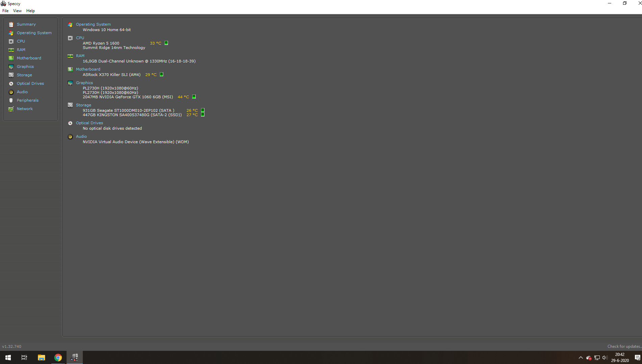The height and width of the screenshot is (364, 642).
Task: Click the Windows flag icon beside Operating System heading
Action: click(x=70, y=25)
